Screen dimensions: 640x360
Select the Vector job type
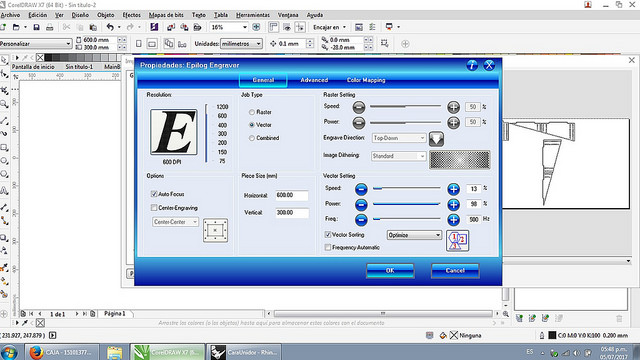(252, 125)
